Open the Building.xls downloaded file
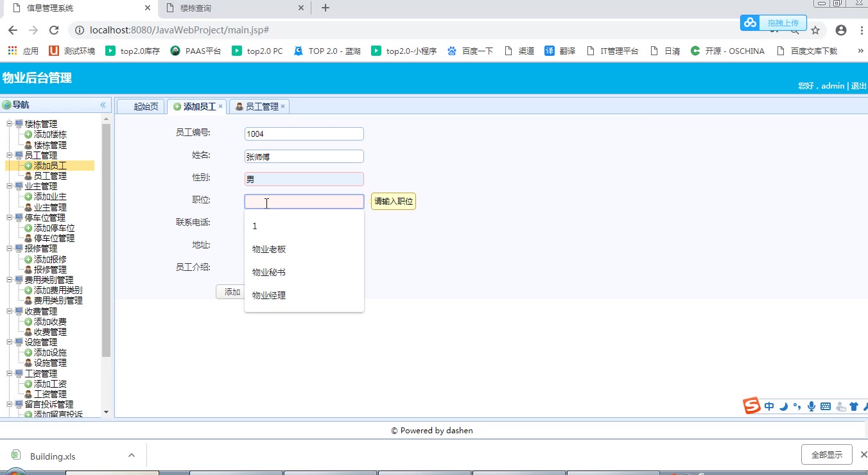 [53, 456]
